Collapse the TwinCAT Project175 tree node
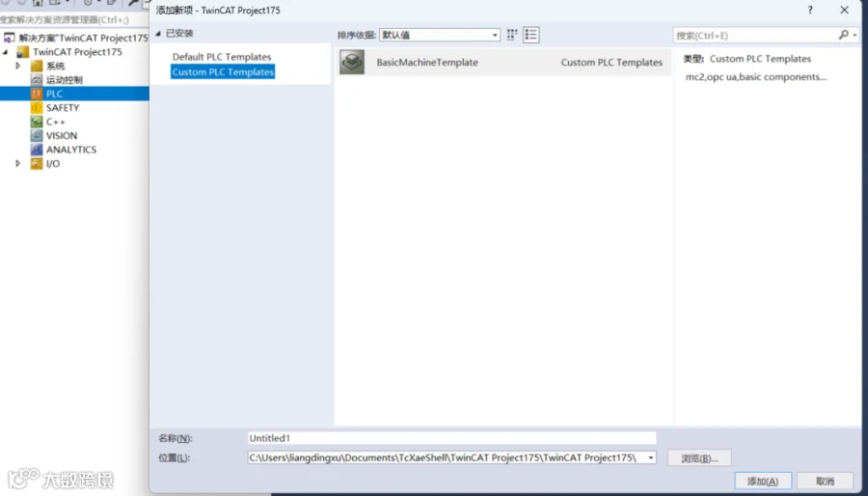 tap(6, 52)
